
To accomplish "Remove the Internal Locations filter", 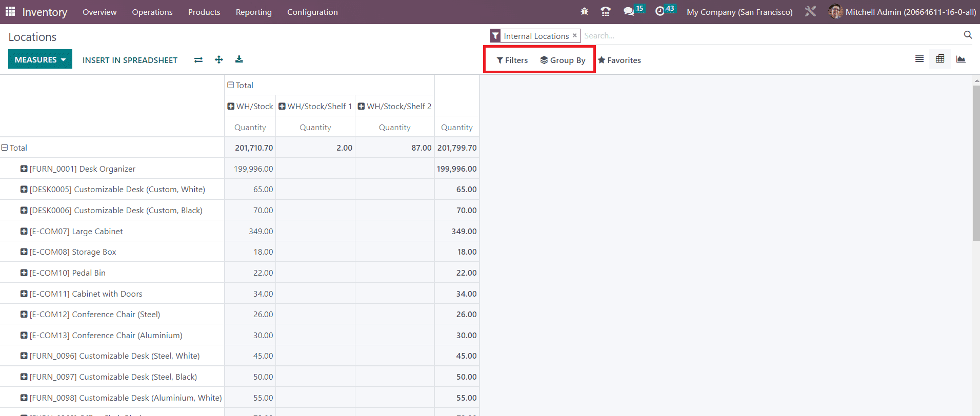I will pyautogui.click(x=575, y=35).
